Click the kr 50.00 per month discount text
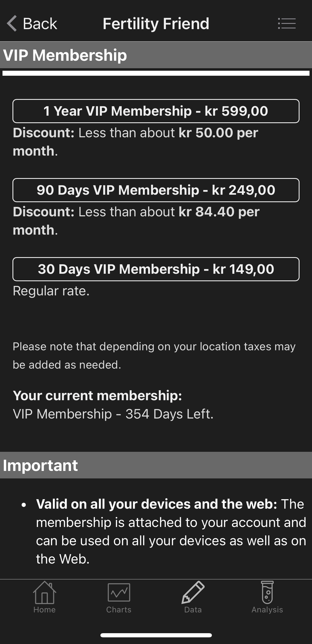Viewport: 312px width, 644px height. tap(218, 133)
